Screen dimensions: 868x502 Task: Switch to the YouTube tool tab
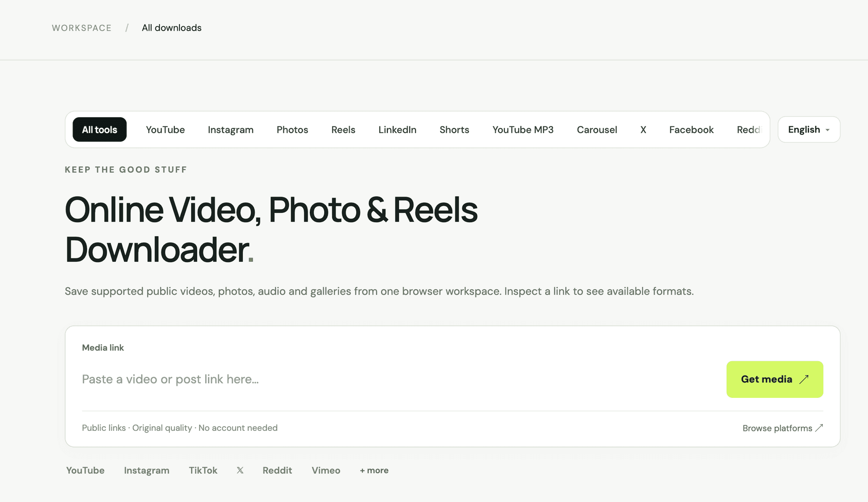[x=165, y=130]
